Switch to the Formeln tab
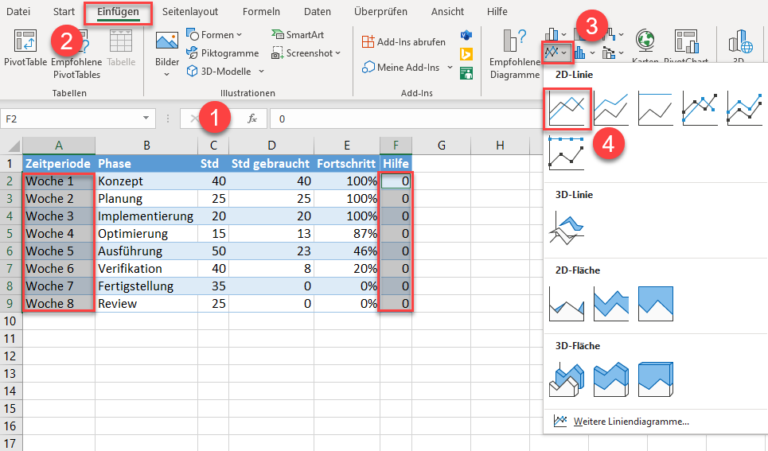Viewport: 768px width, 451px height. coord(261,11)
